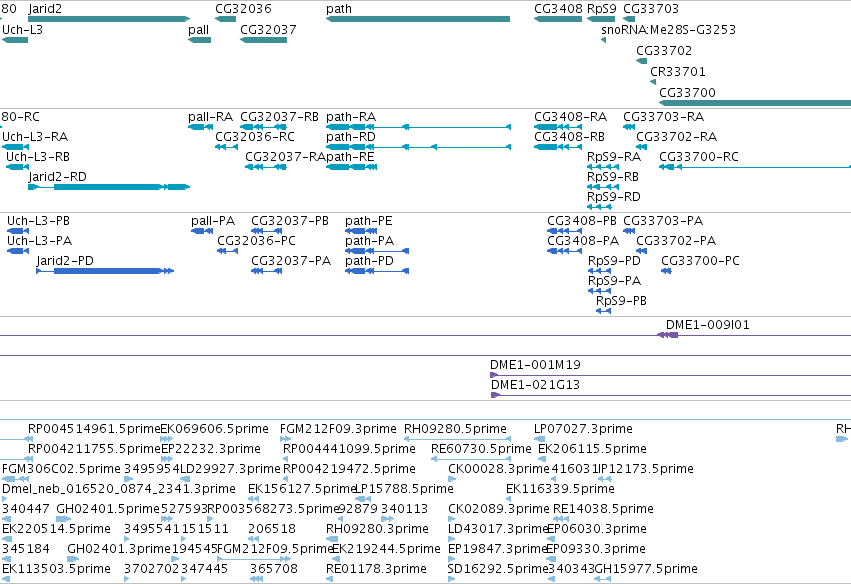
Task: Select the RpS9 gene label
Action: point(602,9)
